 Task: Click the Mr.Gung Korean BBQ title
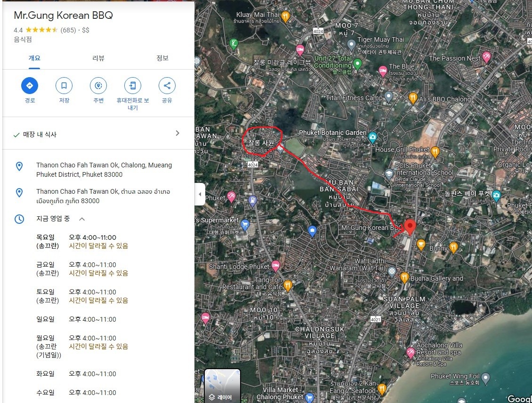[x=64, y=15]
